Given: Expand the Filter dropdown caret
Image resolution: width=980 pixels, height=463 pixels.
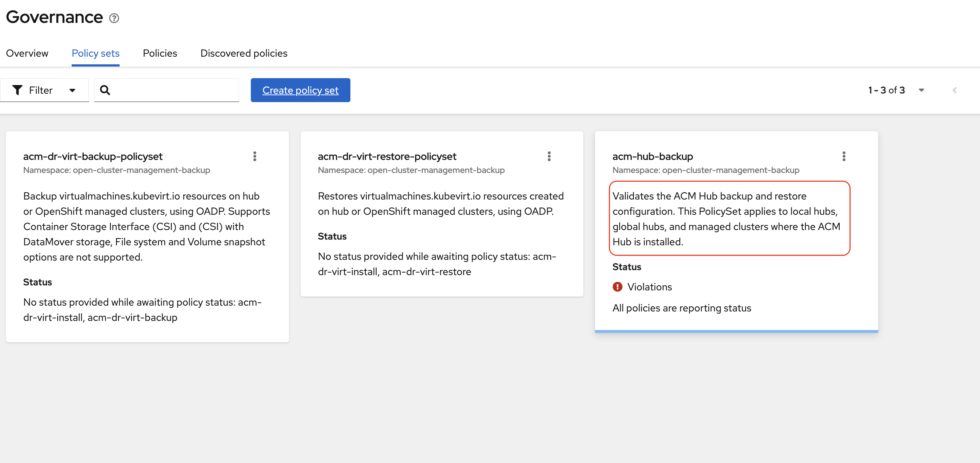Looking at the screenshot, I should pyautogui.click(x=72, y=90).
